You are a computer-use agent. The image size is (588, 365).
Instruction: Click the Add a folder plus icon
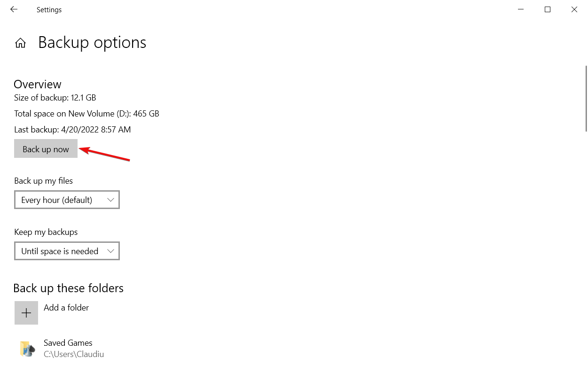click(x=26, y=312)
